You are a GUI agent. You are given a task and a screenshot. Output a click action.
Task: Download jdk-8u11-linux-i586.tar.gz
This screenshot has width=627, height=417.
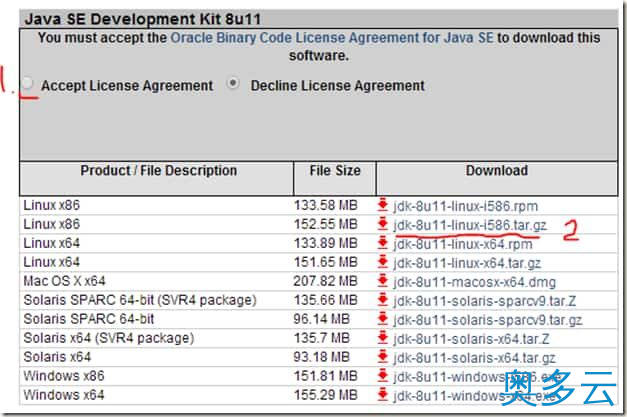coord(470,225)
